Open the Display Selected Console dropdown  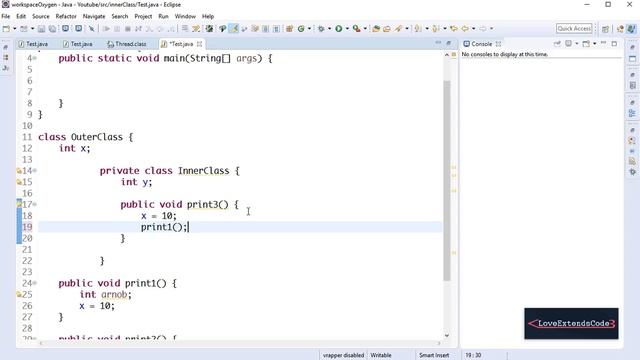(576, 43)
